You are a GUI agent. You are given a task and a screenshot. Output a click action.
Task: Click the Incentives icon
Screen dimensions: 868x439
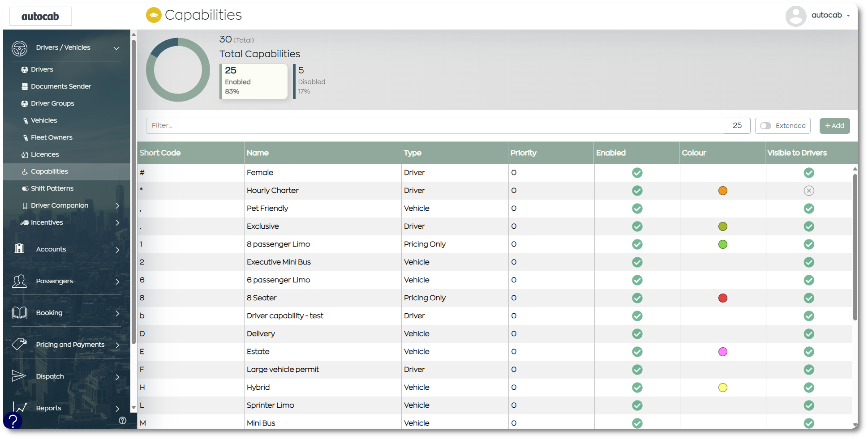[25, 223]
